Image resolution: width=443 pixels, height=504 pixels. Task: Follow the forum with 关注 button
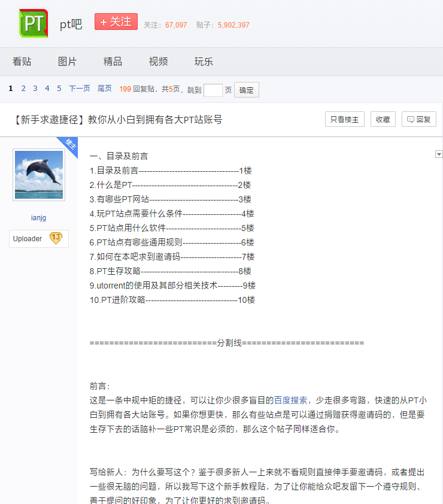click(x=116, y=22)
